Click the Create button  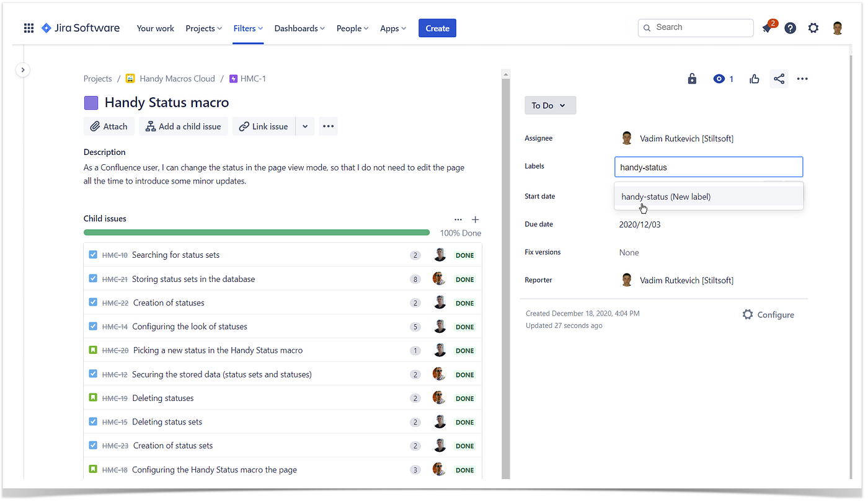tap(437, 28)
